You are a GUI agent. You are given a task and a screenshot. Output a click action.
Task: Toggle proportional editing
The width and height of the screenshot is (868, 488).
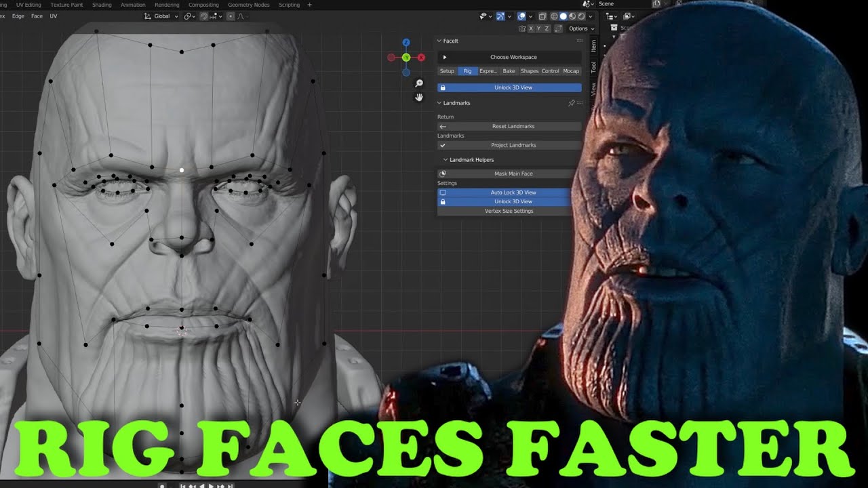[x=231, y=16]
